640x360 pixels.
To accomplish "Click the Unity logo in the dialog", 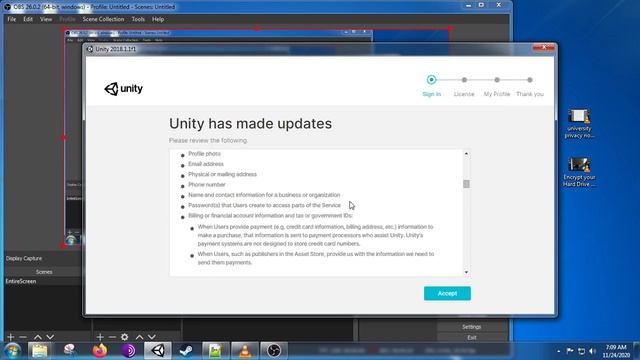I will point(123,89).
